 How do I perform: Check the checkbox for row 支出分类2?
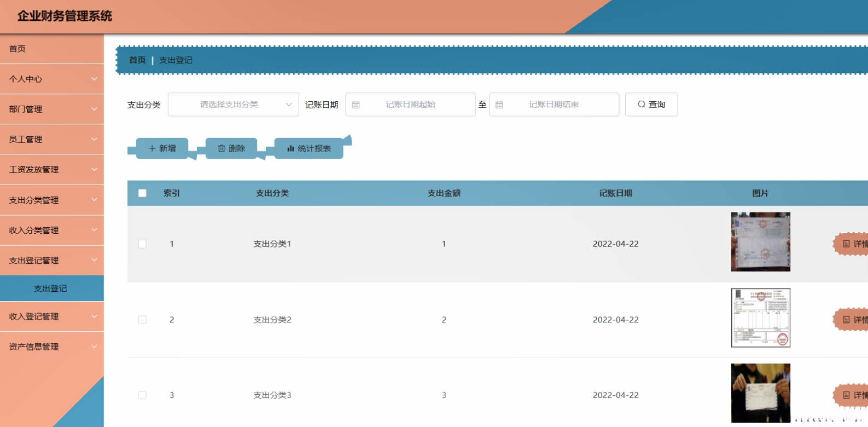pyautogui.click(x=142, y=320)
